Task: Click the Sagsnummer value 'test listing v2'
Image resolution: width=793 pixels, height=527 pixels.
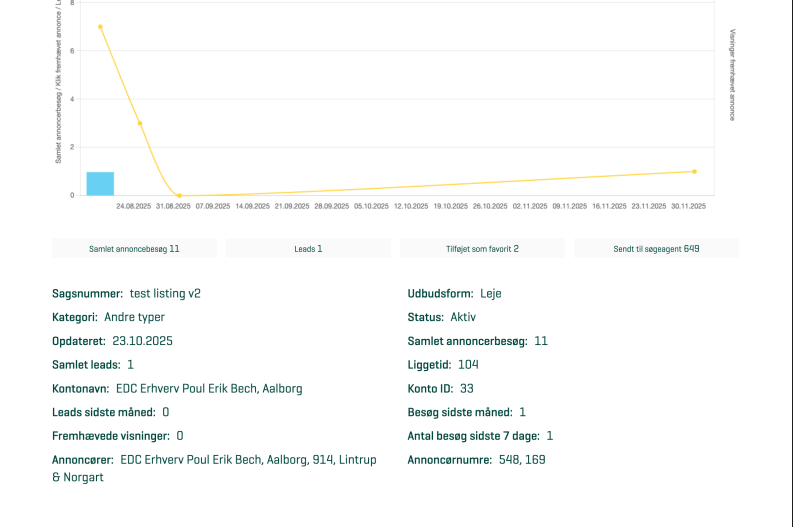Action: coord(165,294)
